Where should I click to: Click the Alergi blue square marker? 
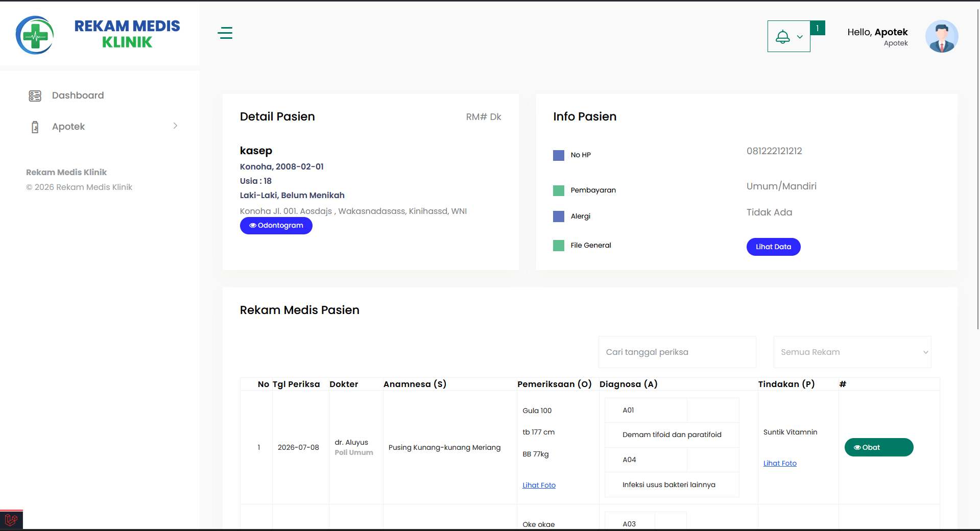pyautogui.click(x=559, y=216)
